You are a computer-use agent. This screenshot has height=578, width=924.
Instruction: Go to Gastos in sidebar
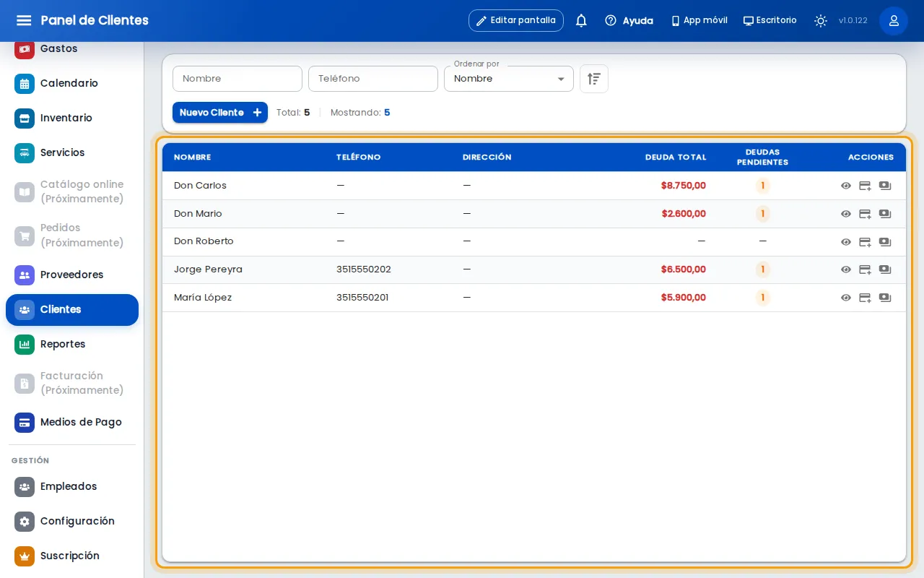[72, 48]
